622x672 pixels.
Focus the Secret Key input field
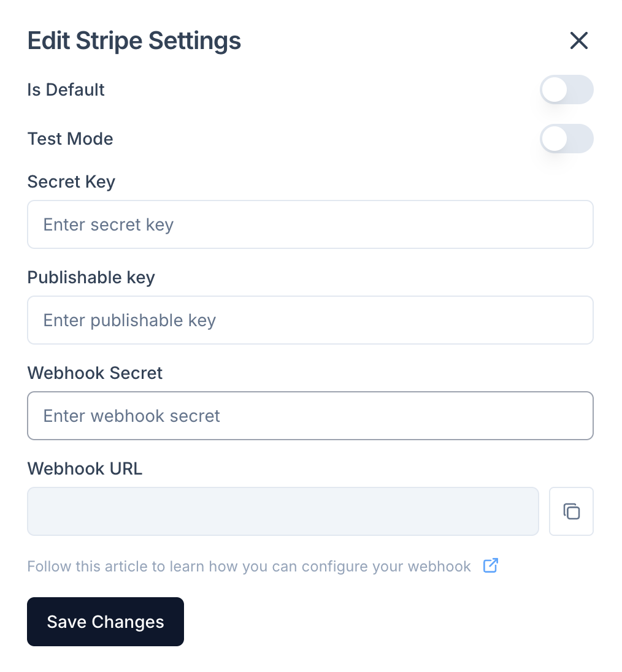[x=310, y=224]
